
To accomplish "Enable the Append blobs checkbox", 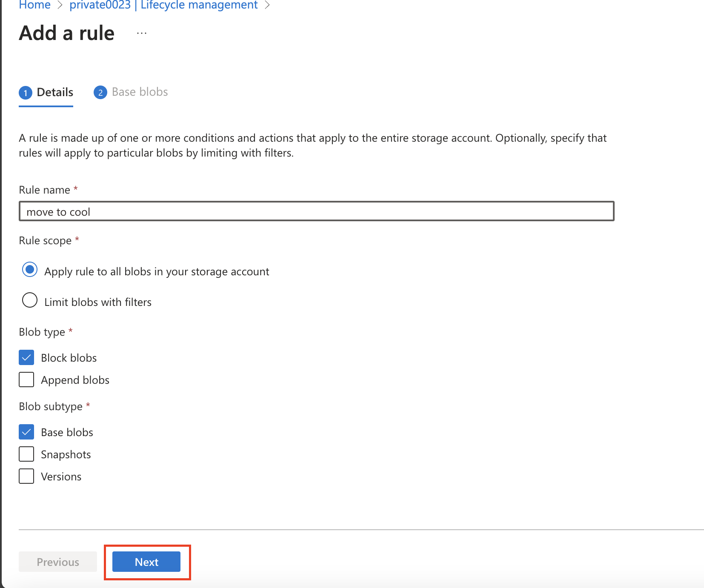I will (26, 380).
